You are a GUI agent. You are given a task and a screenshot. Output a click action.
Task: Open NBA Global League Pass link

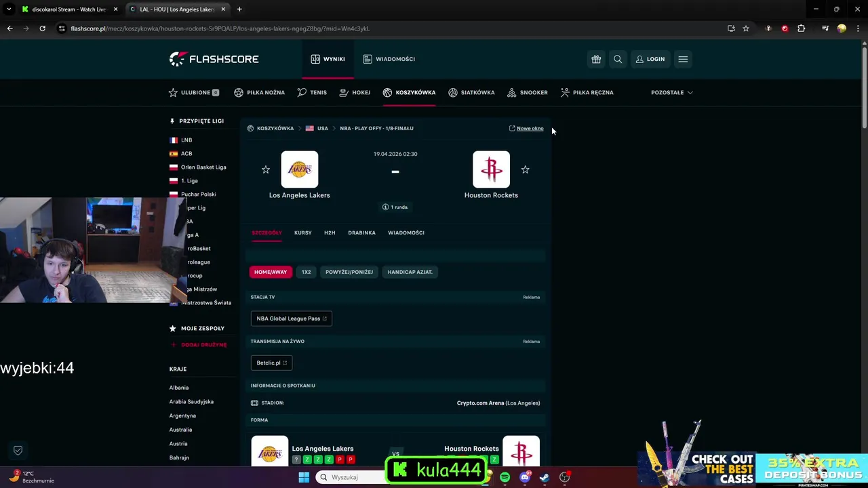click(x=292, y=319)
